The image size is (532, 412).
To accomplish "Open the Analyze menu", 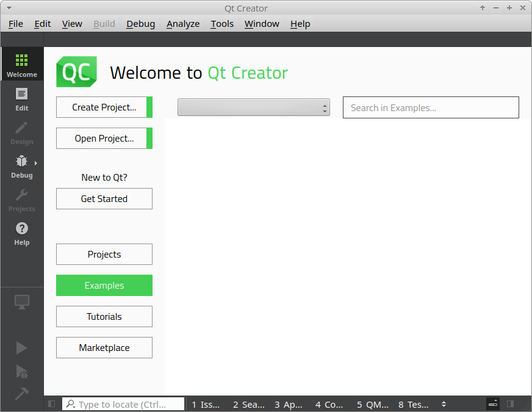I will coord(183,24).
